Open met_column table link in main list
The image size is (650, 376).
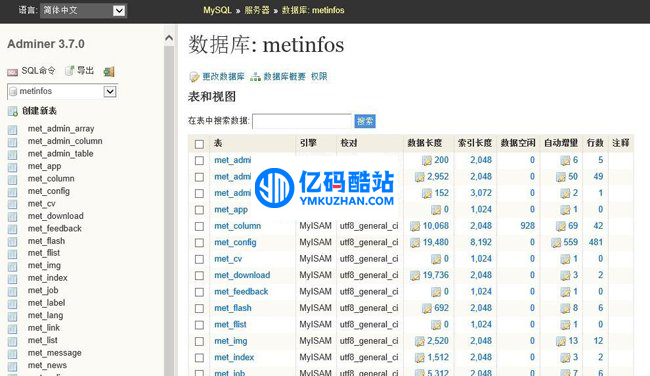point(238,226)
